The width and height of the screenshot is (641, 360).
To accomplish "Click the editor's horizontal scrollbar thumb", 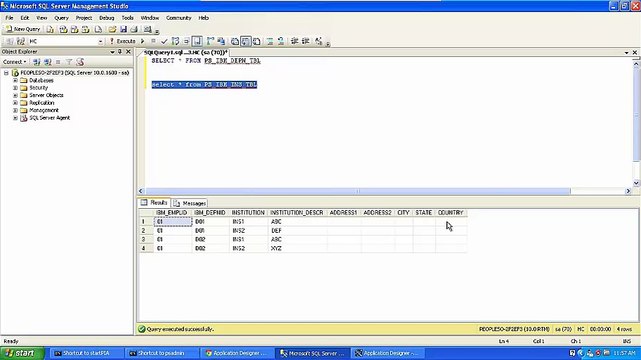I will click(x=358, y=191).
